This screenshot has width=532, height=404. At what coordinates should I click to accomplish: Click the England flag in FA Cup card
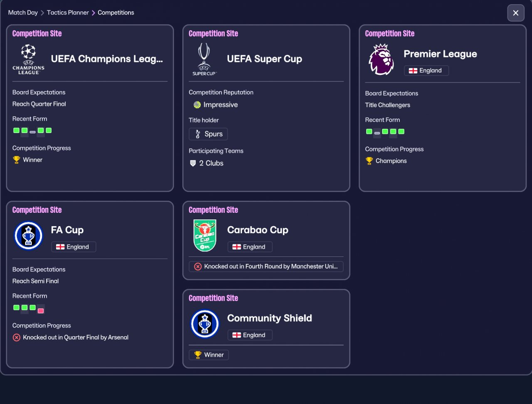(x=60, y=247)
